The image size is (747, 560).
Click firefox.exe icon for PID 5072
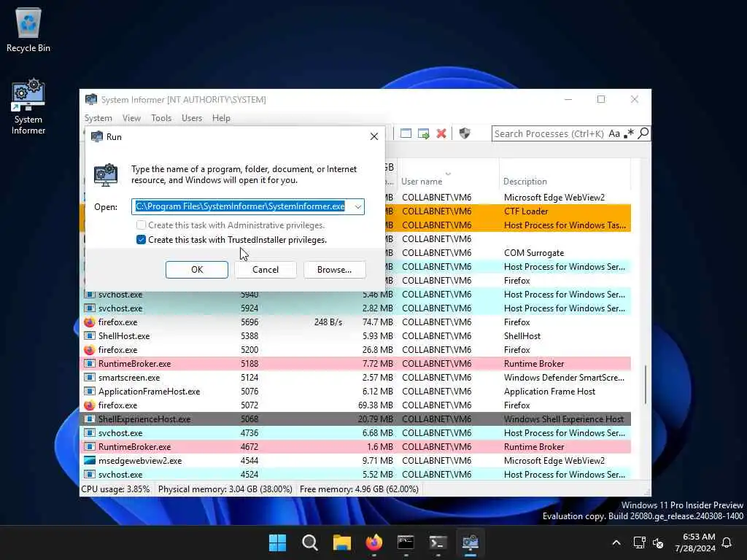[89, 405]
